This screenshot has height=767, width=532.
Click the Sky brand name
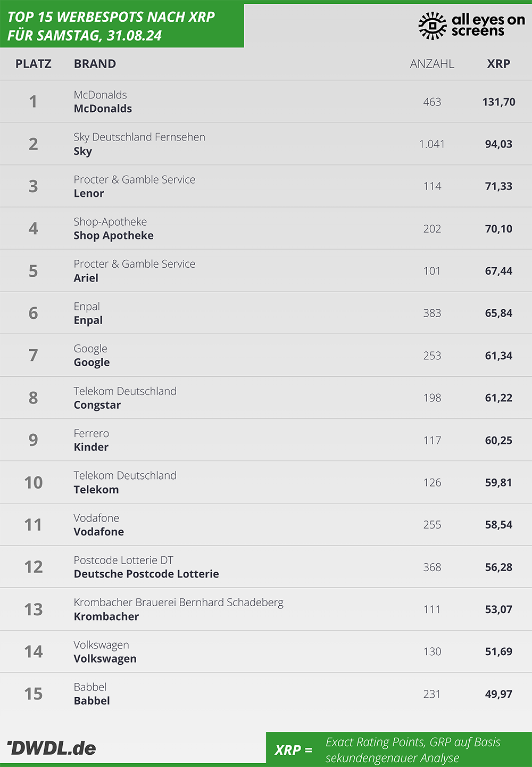[x=83, y=151]
